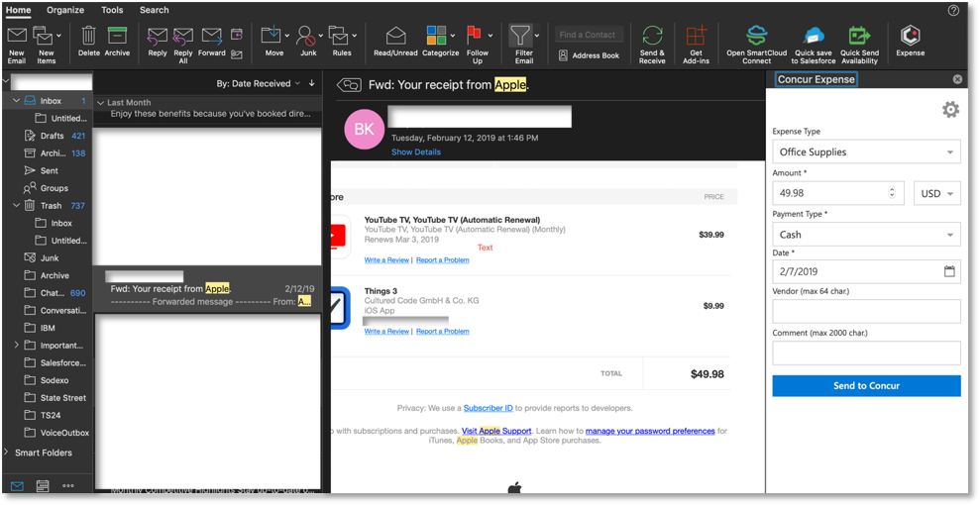Open the USD currency dropdown

(x=936, y=193)
